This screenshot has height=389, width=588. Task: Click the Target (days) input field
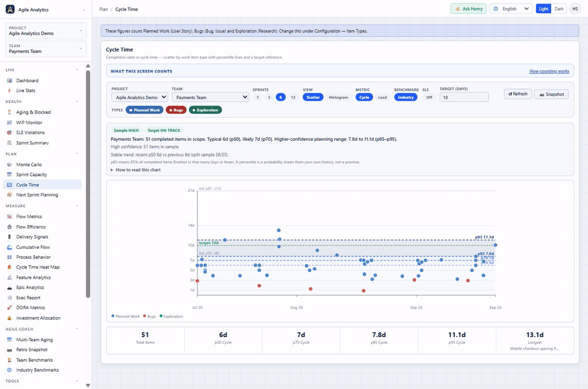pos(464,97)
